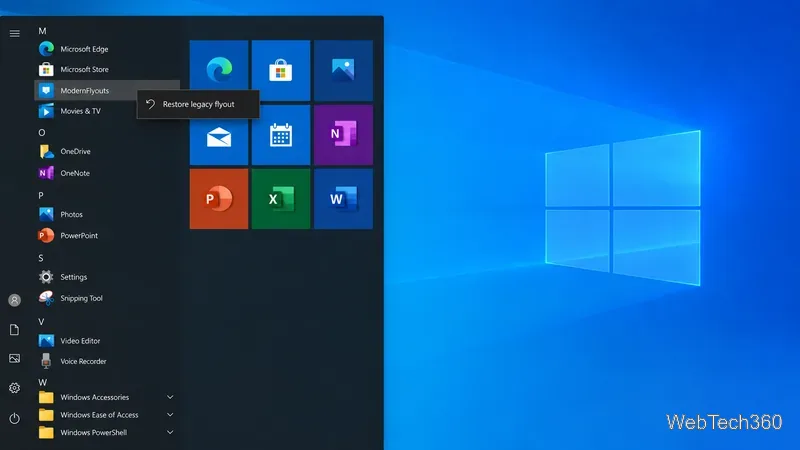Launch the PowerPoint tile

tap(219, 199)
